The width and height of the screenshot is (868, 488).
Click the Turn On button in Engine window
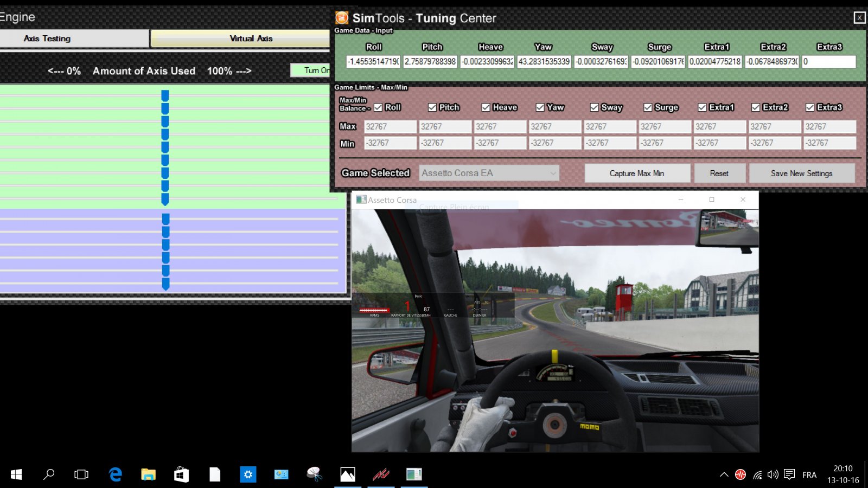(310, 70)
